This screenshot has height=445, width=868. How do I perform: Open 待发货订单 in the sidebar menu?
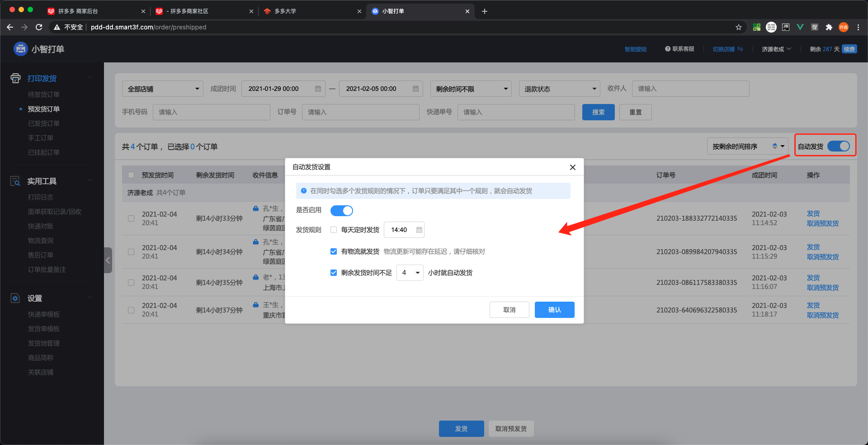tap(44, 95)
